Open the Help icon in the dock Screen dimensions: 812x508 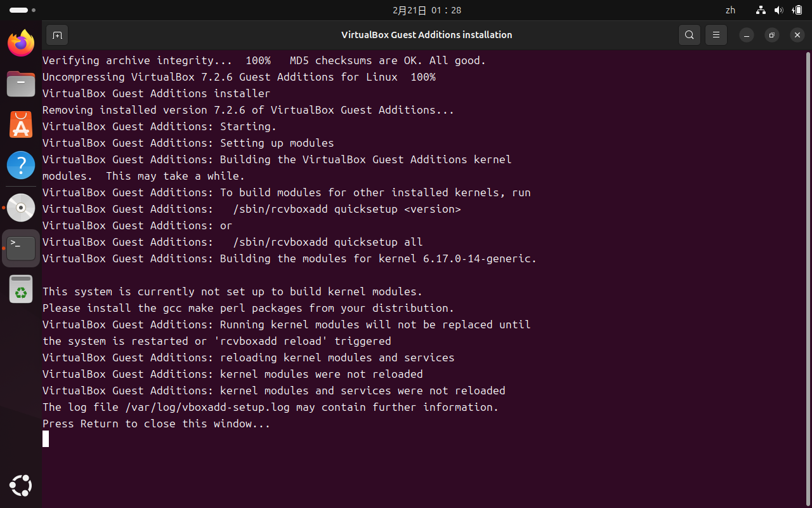coord(21,165)
